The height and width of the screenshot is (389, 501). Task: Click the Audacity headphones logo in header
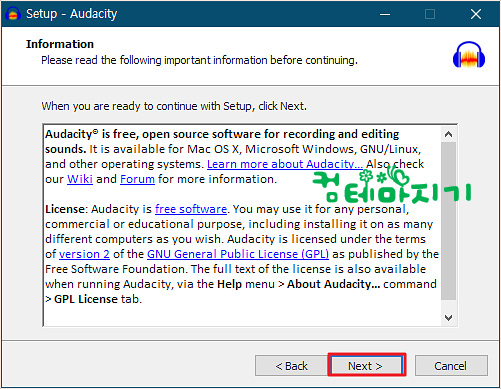tap(469, 55)
